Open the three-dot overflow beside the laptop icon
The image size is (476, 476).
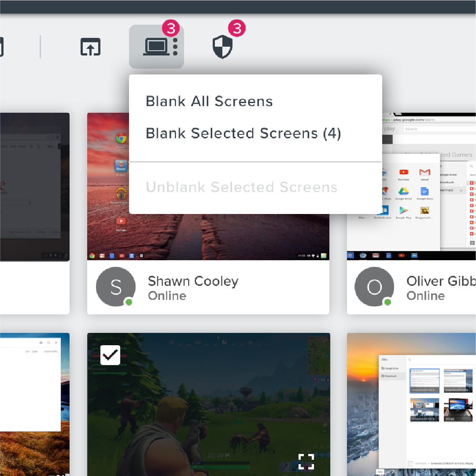(175, 47)
